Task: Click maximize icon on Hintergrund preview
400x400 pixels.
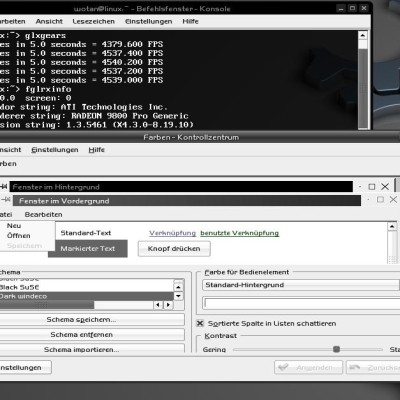Action: pos(372,187)
